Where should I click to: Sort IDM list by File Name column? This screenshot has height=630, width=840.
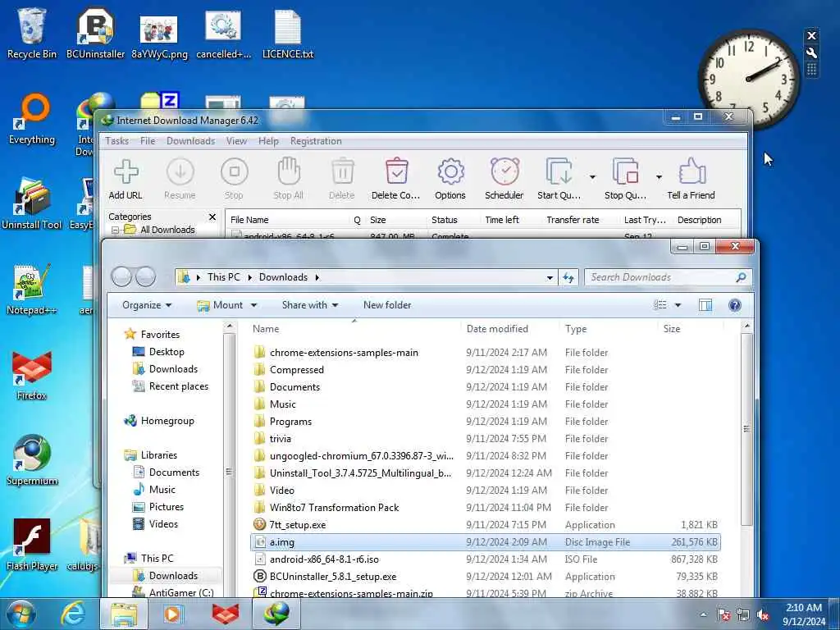point(288,220)
